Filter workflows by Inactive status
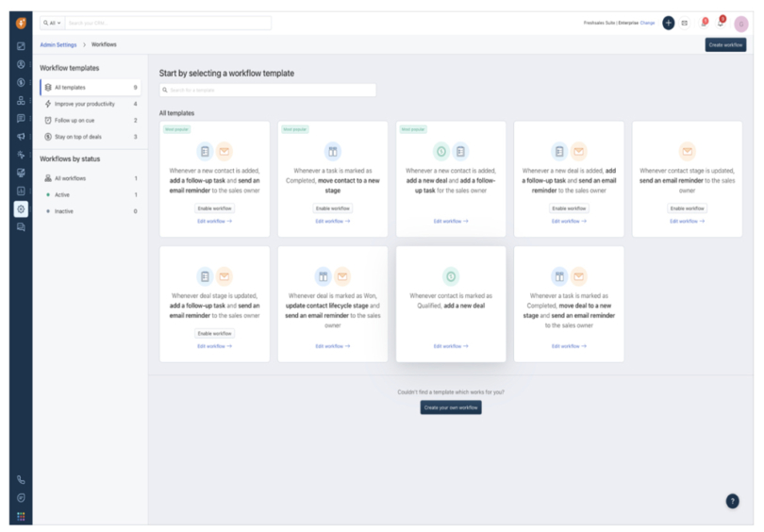The width and height of the screenshot is (764, 532). point(63,211)
